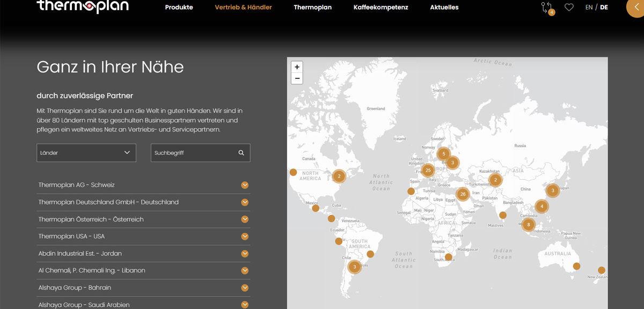Click the map marker in South Africa

point(449,257)
